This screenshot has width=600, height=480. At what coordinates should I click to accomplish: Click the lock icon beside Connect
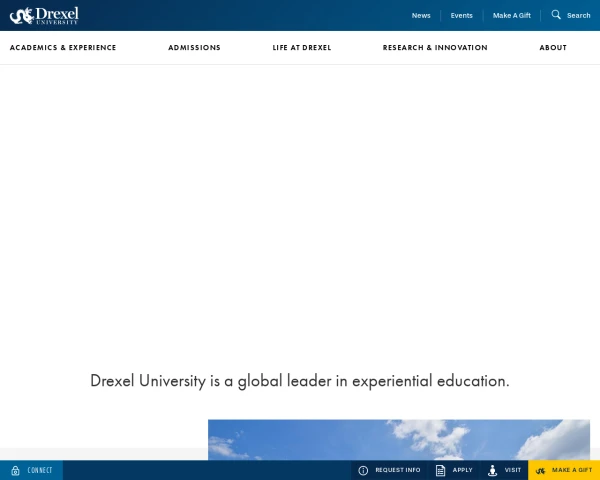tap(15, 470)
